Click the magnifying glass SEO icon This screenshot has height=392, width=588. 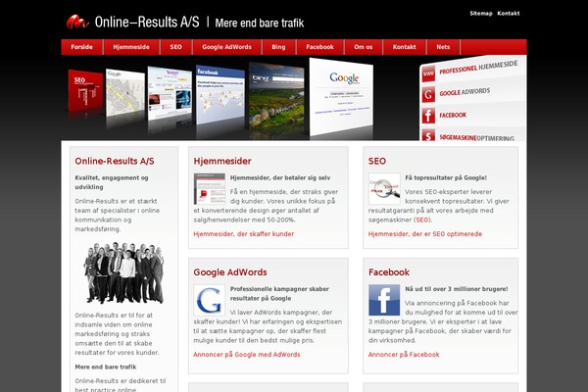click(x=384, y=189)
